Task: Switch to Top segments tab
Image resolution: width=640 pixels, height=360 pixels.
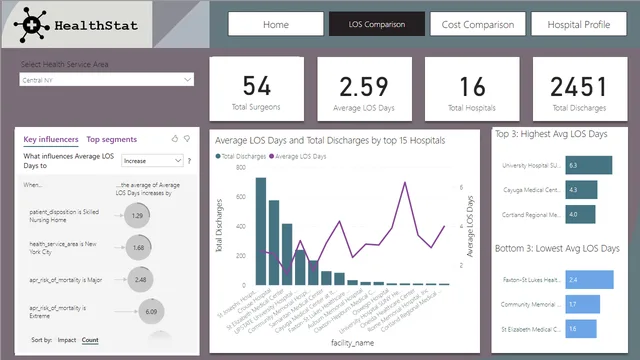Action: click(x=111, y=140)
